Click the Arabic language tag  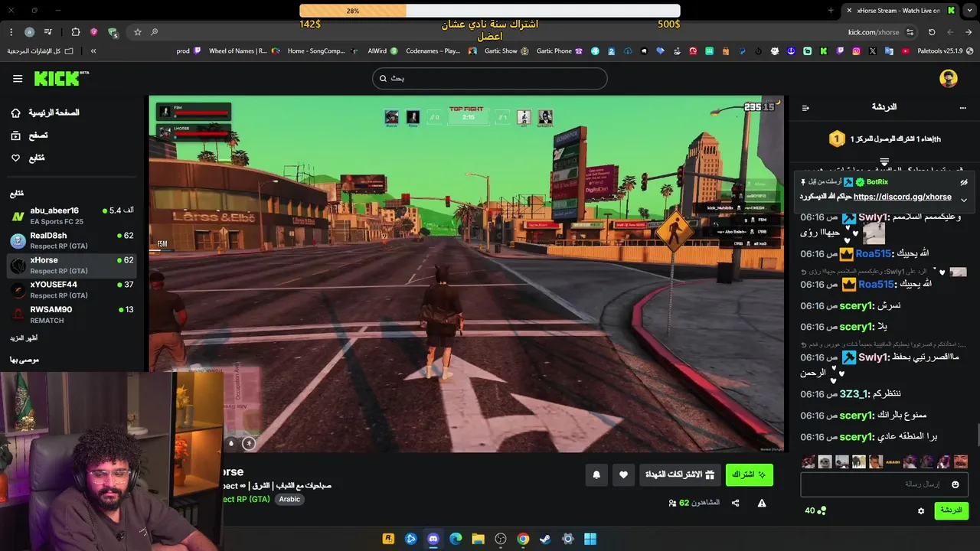point(289,499)
